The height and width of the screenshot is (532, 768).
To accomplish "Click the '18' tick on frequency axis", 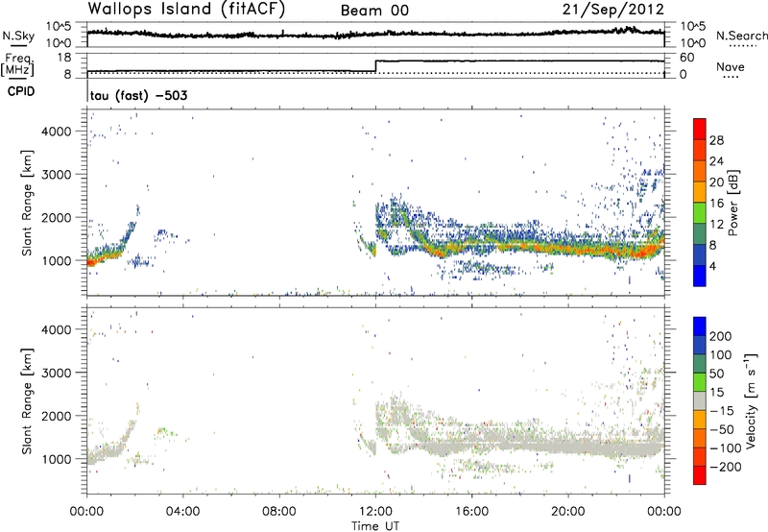I will (x=64, y=58).
